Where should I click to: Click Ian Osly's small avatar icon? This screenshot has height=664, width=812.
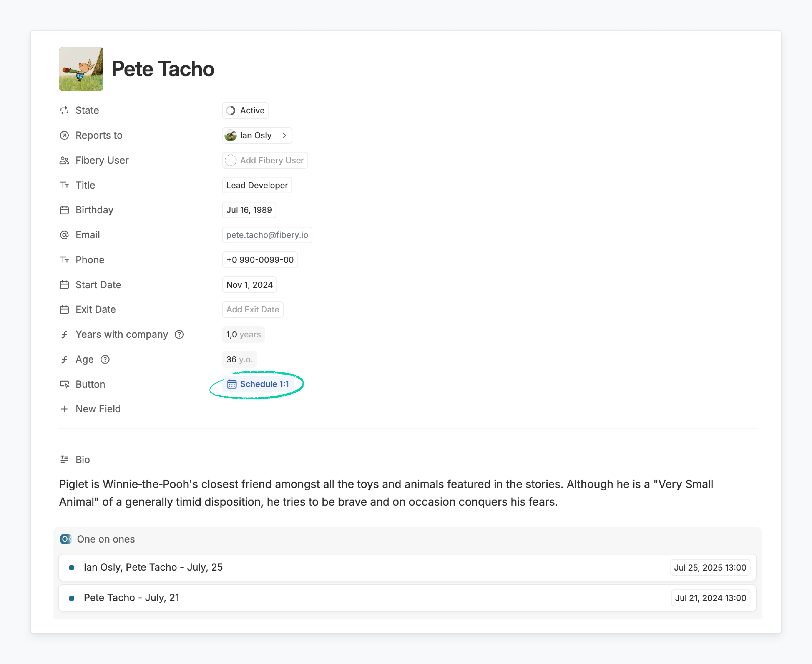(231, 135)
